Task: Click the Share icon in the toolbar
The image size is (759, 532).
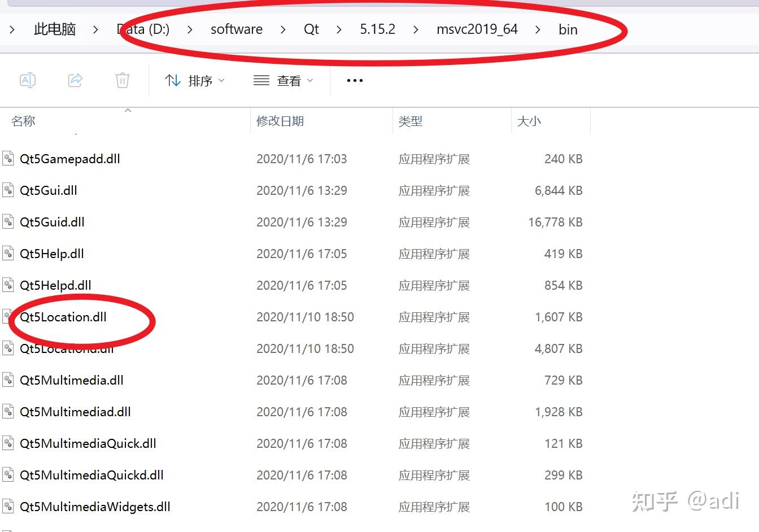Action: (x=75, y=80)
